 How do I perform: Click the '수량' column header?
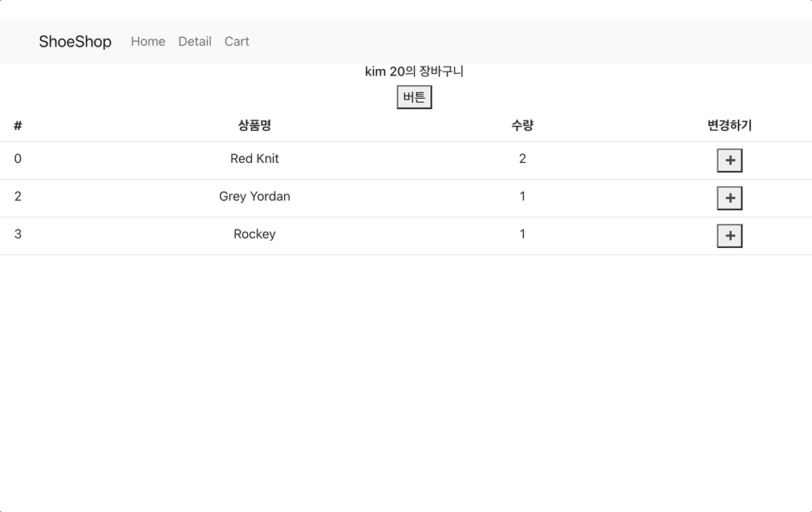(x=522, y=125)
